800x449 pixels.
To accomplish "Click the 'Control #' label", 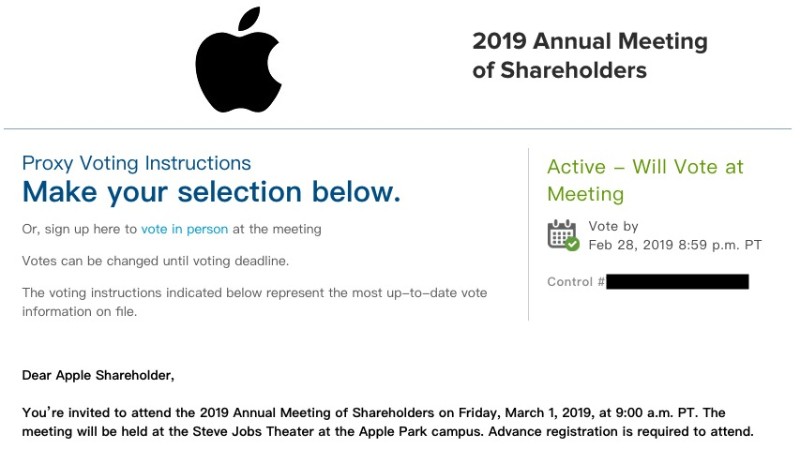I will pos(576,282).
